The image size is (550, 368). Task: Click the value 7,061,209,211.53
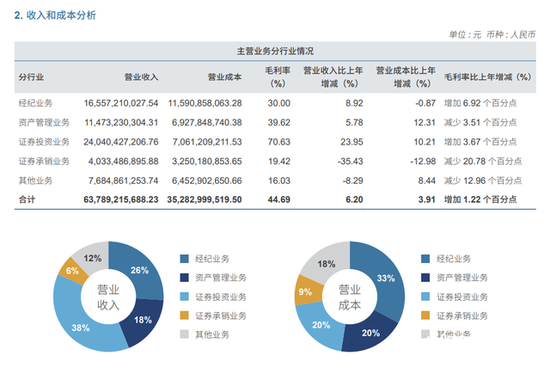point(207,142)
